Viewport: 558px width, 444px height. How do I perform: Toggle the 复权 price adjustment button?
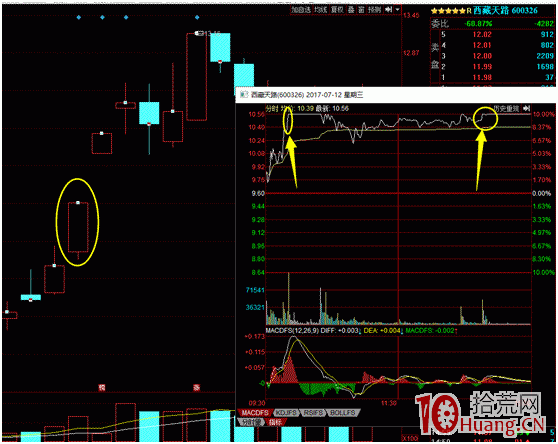click(337, 10)
